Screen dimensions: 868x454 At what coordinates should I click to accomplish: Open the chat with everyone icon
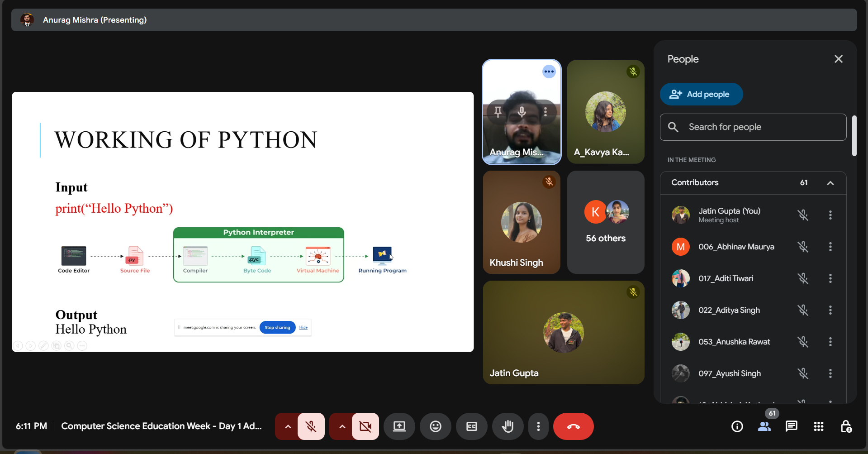coord(791,426)
